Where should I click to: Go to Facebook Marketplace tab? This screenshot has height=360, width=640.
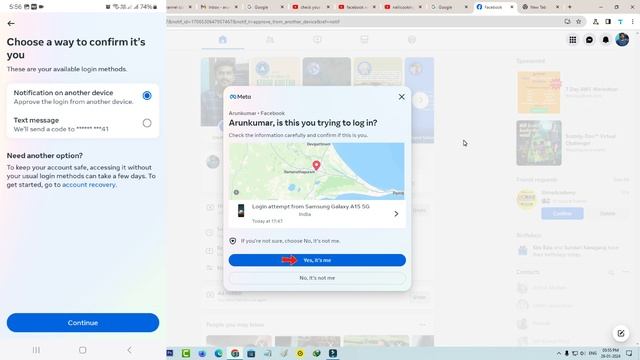[x=364, y=40]
